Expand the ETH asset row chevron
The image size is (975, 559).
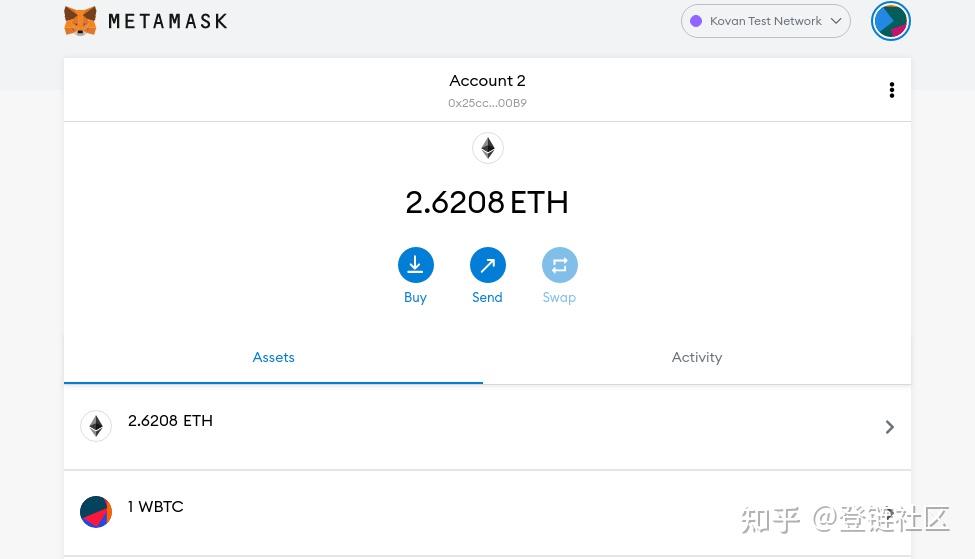point(889,427)
